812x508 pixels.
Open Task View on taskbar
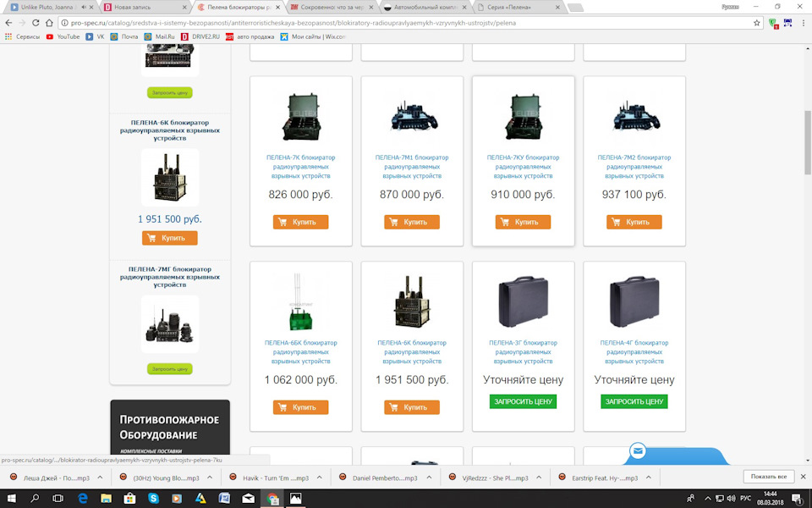(58, 499)
